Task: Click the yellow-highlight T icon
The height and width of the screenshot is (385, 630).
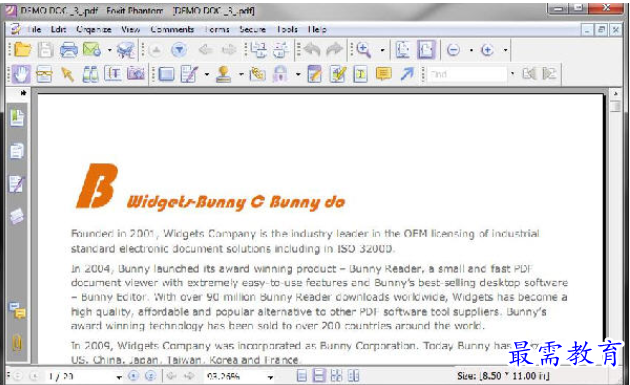Action: coord(360,74)
